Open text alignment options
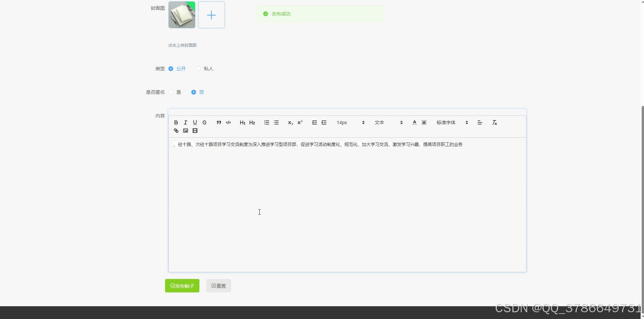This screenshot has height=319, width=644. point(480,122)
